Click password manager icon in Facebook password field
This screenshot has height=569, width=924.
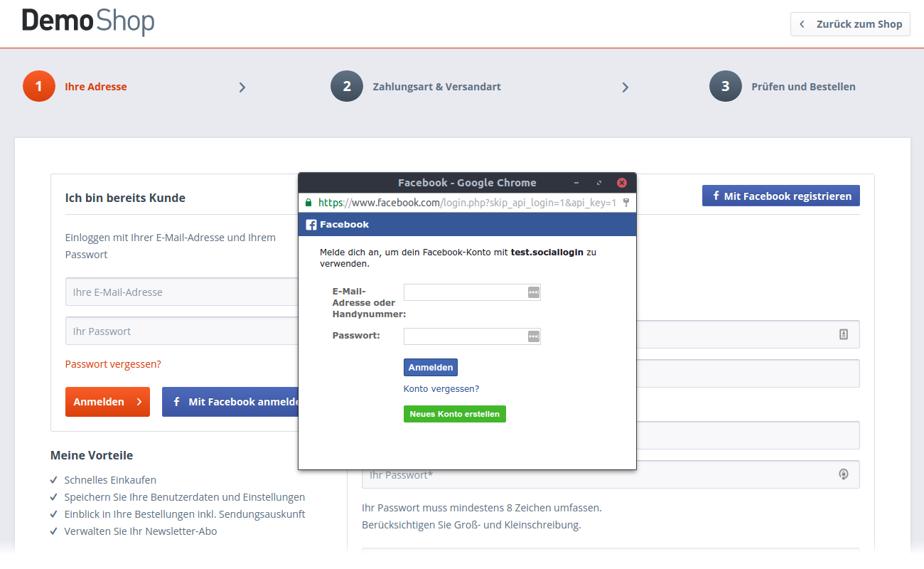pyautogui.click(x=534, y=336)
